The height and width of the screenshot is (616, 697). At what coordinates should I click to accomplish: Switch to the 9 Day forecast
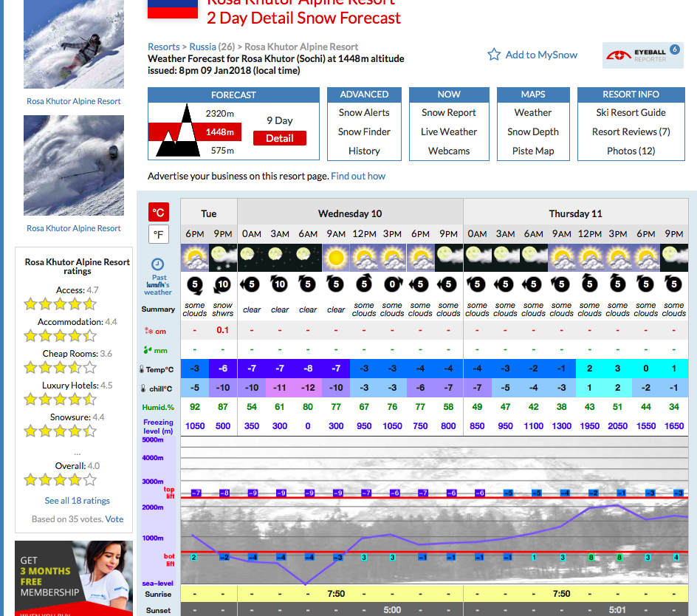280,120
